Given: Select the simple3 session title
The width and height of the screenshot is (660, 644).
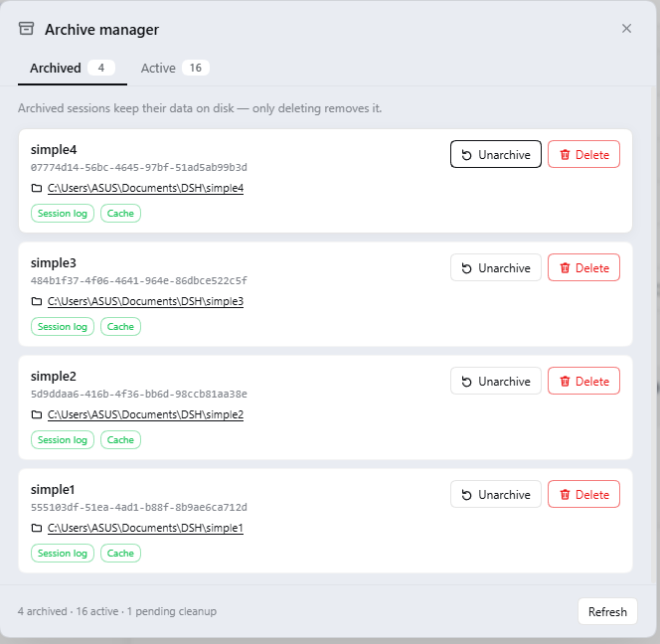Looking at the screenshot, I should [x=54, y=263].
